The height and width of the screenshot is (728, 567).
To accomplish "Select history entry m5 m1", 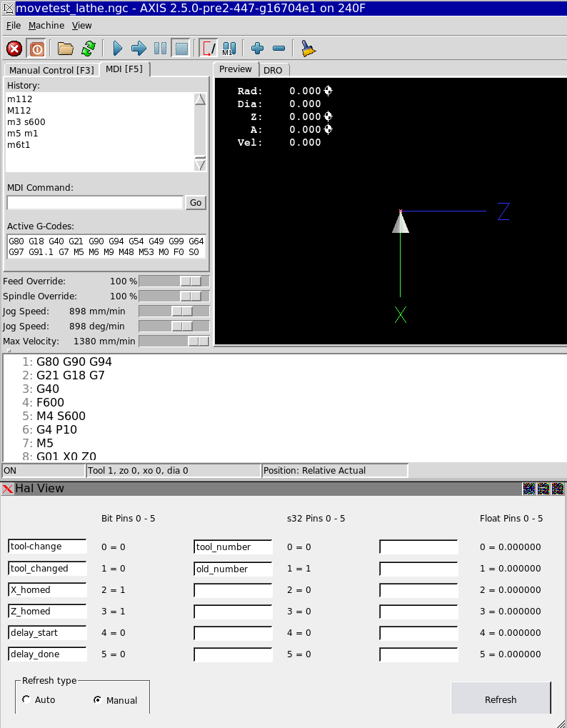I will [23, 134].
